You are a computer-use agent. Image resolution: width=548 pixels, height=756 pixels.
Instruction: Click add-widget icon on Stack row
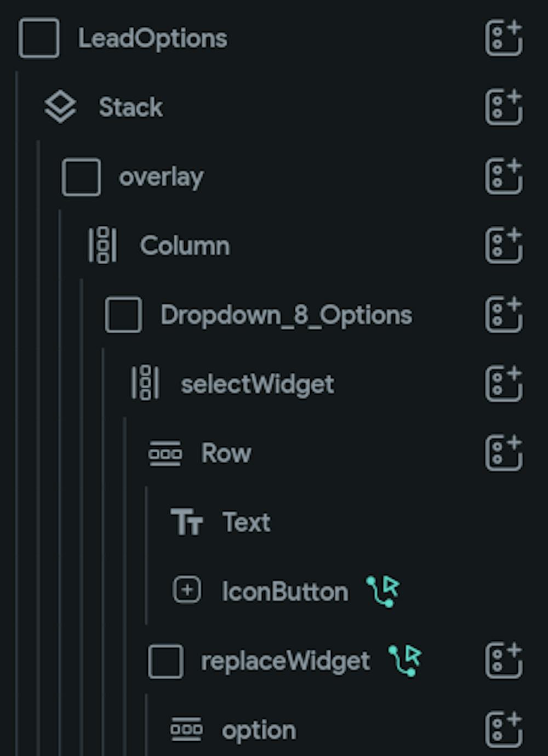point(503,107)
